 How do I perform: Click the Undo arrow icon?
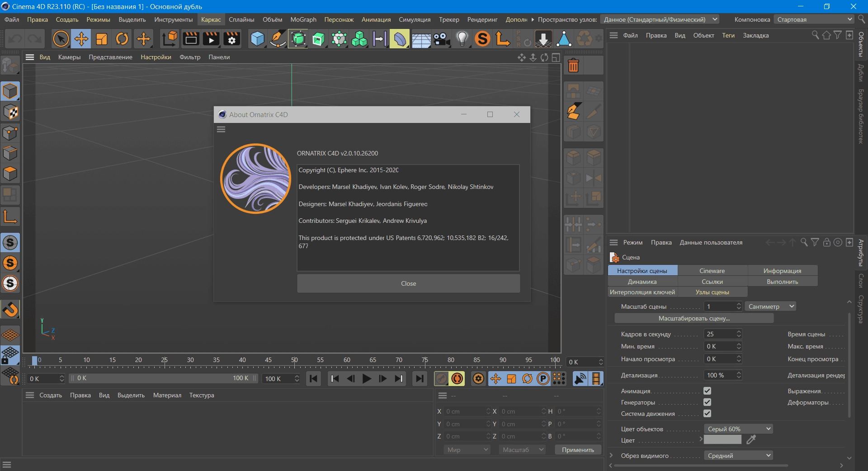tap(15, 39)
